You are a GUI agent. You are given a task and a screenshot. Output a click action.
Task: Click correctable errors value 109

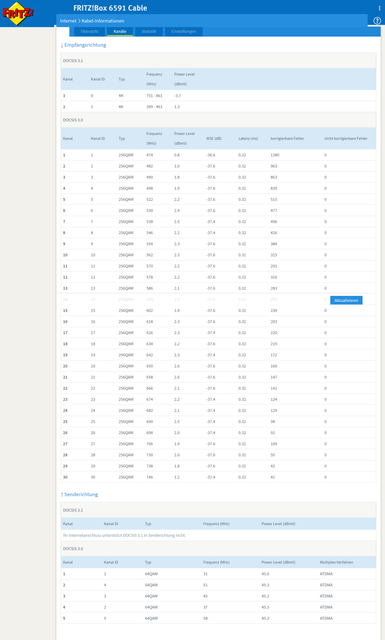274,444
